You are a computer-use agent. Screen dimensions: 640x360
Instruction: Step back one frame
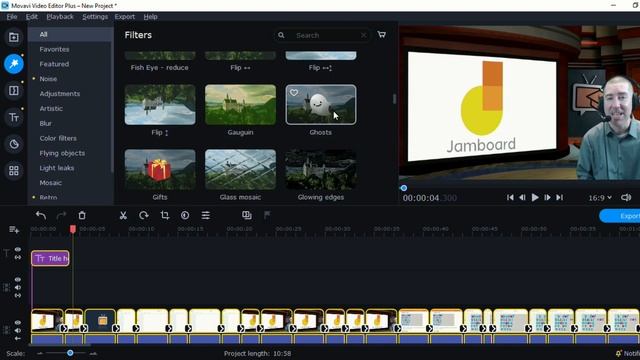(x=522, y=198)
